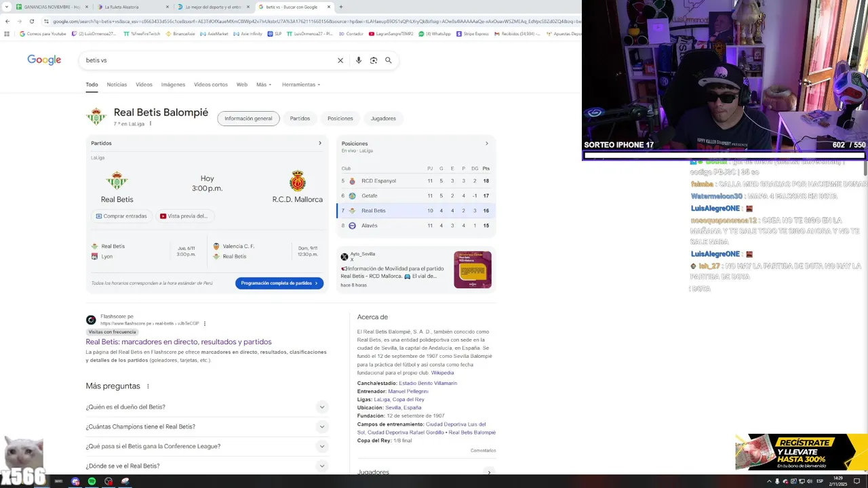Open Stripe Express bookmark
Viewport: 868px width, 488px height.
click(x=473, y=33)
